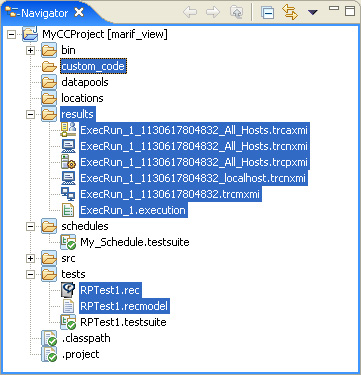Image resolution: width=361 pixels, height=375 pixels.
Task: Select the locations folder label
Action: (82, 98)
